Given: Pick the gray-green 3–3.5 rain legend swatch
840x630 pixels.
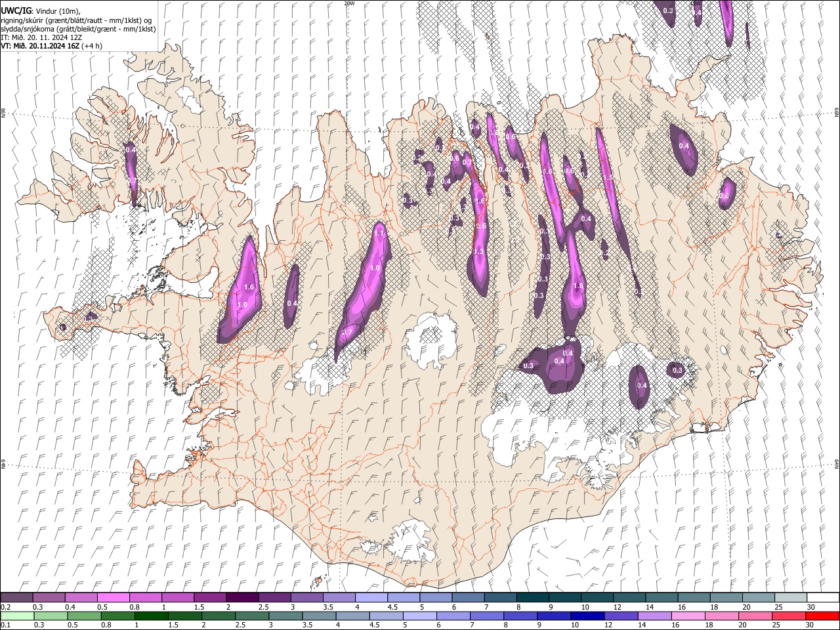Looking at the screenshot, I should pyautogui.click(x=285, y=616).
